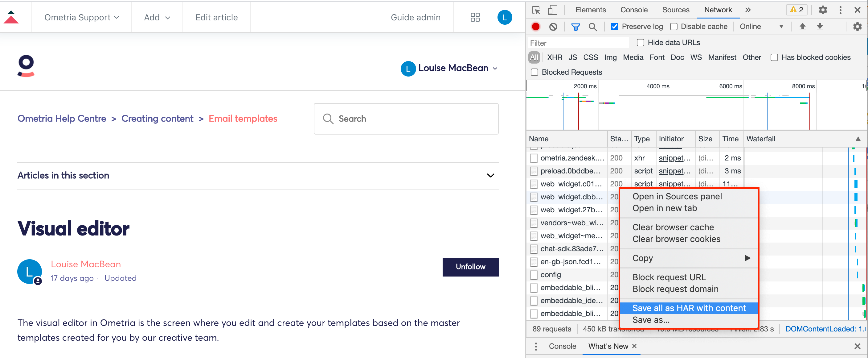
Task: Open the console drawer three-dot menu
Action: point(536,346)
